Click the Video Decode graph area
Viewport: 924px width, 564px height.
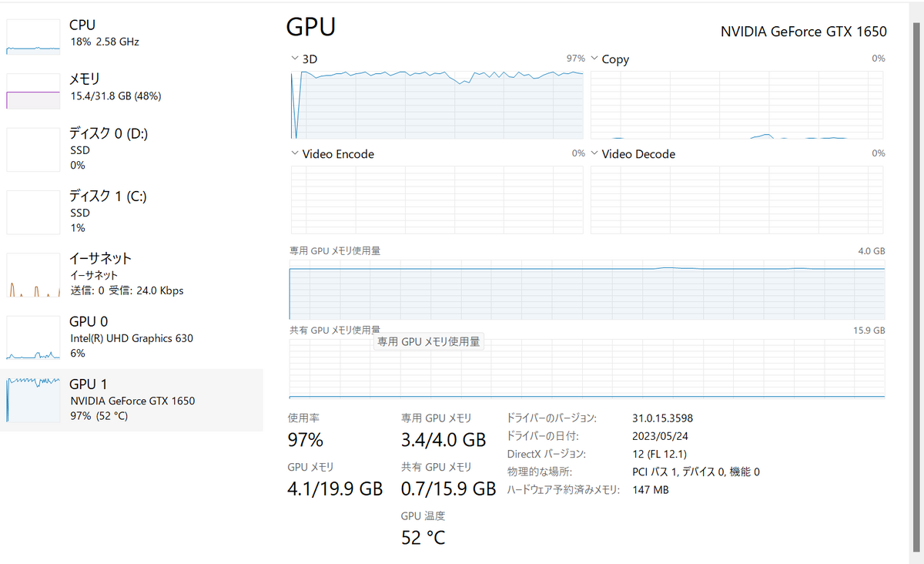coord(737,200)
